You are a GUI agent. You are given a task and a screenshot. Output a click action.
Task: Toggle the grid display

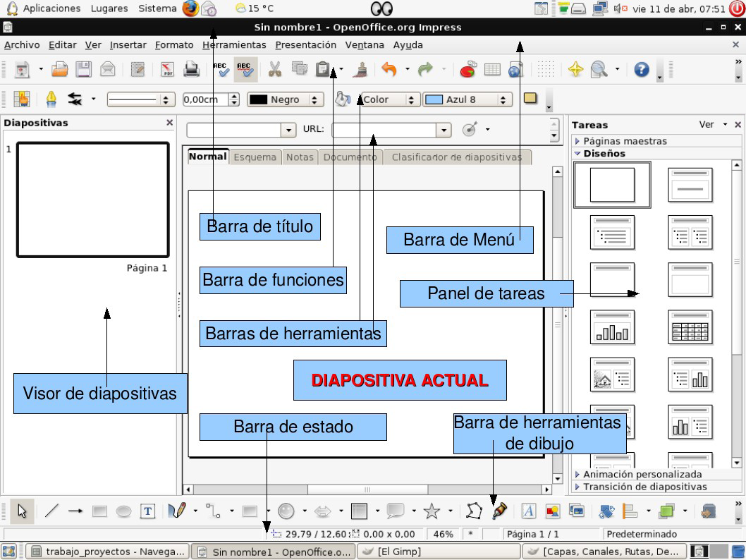(x=544, y=68)
